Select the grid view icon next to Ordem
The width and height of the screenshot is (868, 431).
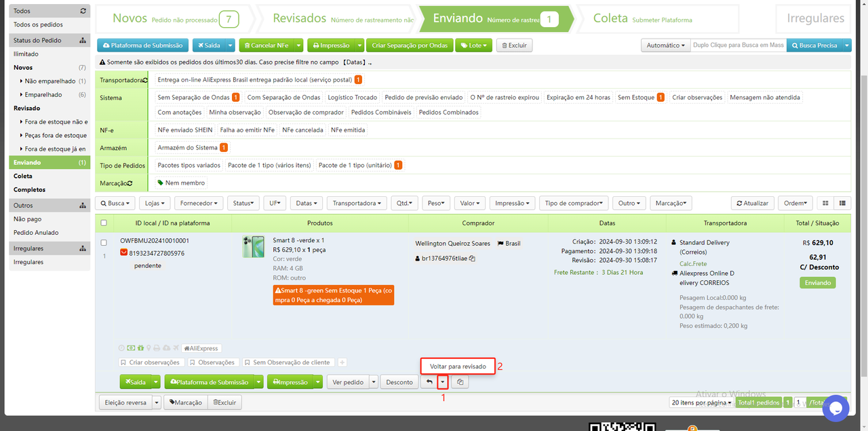pyautogui.click(x=825, y=203)
